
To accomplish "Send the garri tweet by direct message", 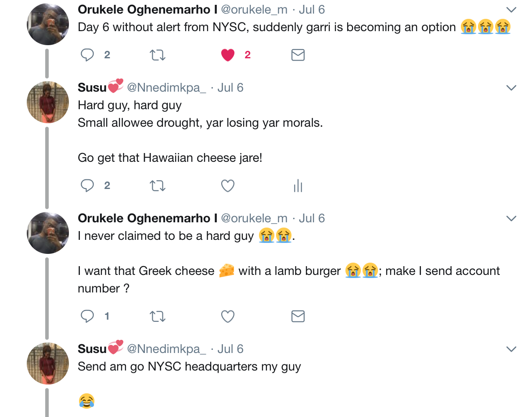I will 298,55.
